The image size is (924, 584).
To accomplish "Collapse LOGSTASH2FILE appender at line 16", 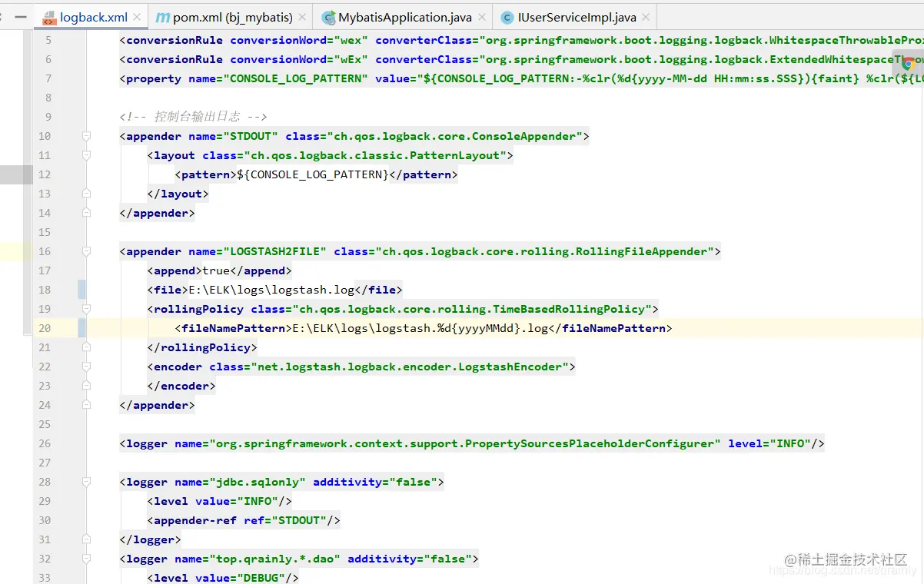I will 87,251.
